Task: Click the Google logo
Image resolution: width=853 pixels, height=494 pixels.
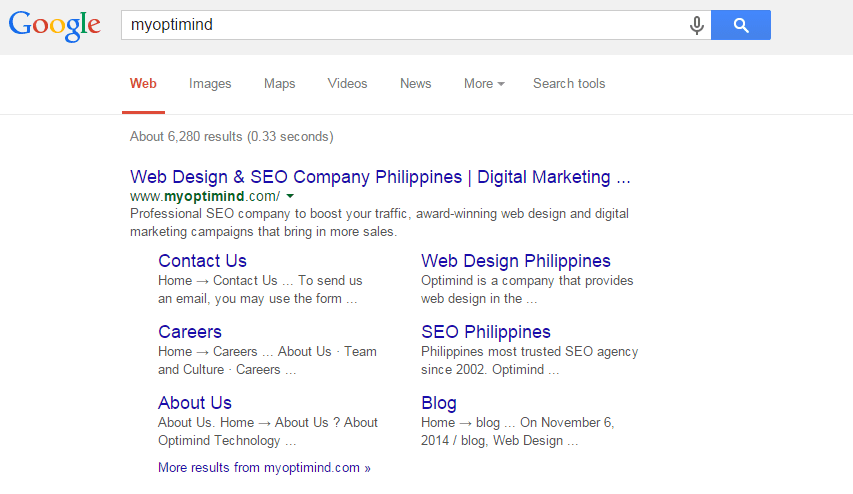Action: (54, 25)
